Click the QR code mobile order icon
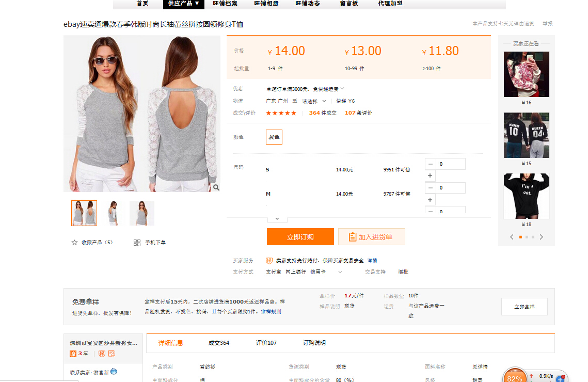This screenshot has width=588, height=382. tap(137, 243)
